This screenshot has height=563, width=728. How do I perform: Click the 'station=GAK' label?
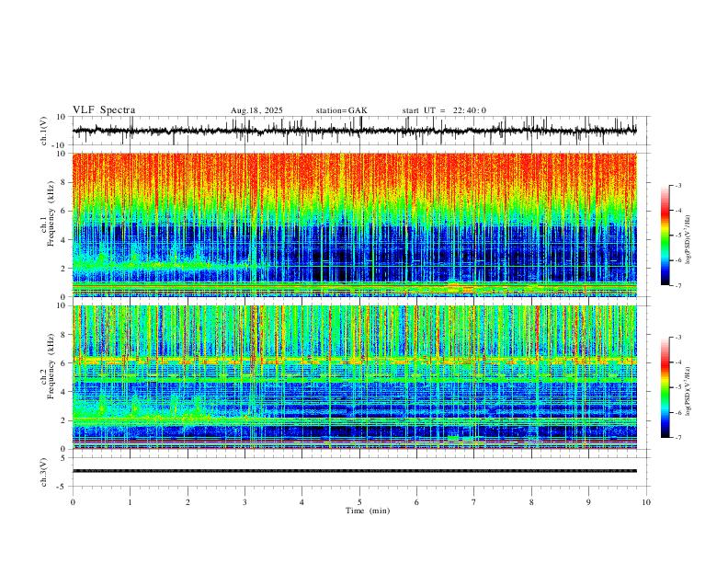pyautogui.click(x=341, y=110)
